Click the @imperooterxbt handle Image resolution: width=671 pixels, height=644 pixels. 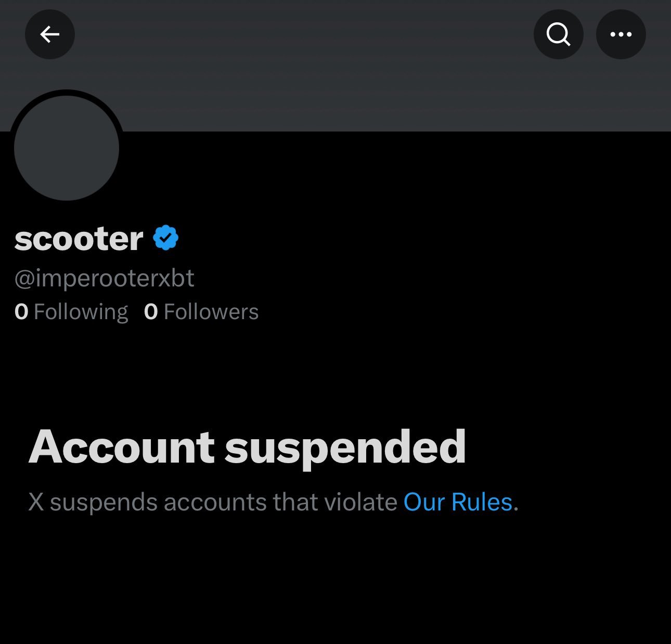pyautogui.click(x=104, y=278)
